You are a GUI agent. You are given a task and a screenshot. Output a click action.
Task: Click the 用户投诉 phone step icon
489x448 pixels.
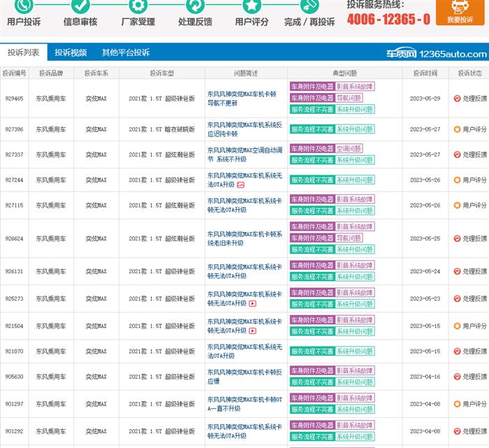24,6
